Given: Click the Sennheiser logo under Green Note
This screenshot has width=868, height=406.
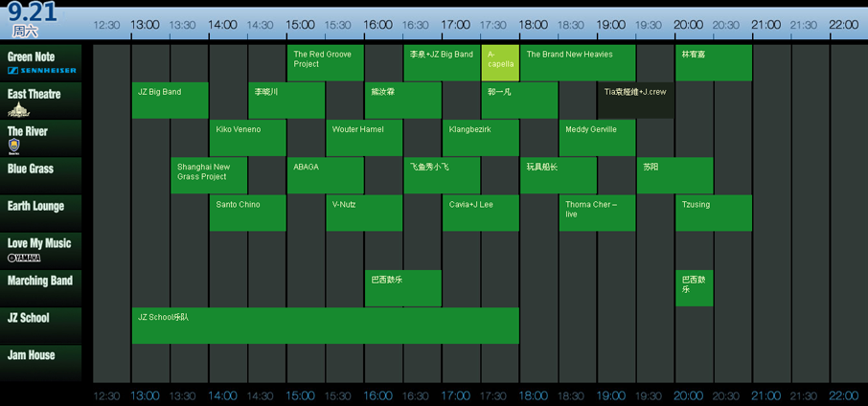Looking at the screenshot, I should click(41, 71).
